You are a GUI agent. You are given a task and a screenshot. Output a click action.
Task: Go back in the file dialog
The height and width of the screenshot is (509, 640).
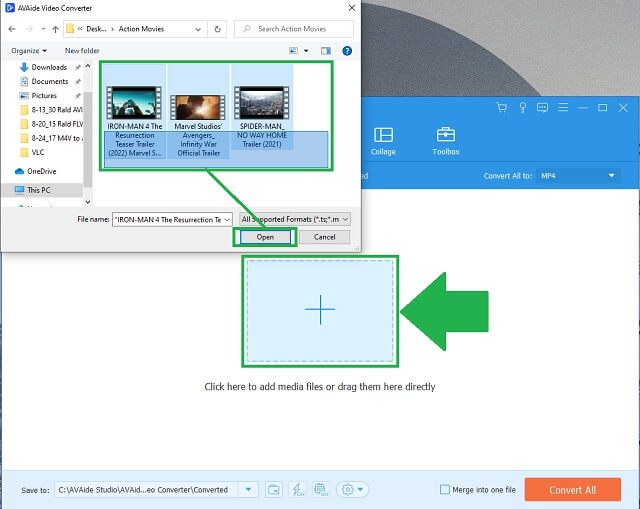[x=12, y=29]
